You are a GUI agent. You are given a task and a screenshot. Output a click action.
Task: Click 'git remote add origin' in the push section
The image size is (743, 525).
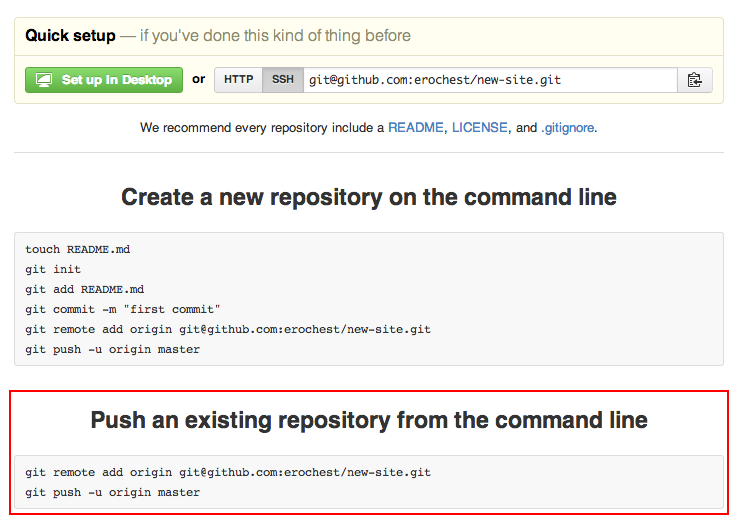coord(228,472)
